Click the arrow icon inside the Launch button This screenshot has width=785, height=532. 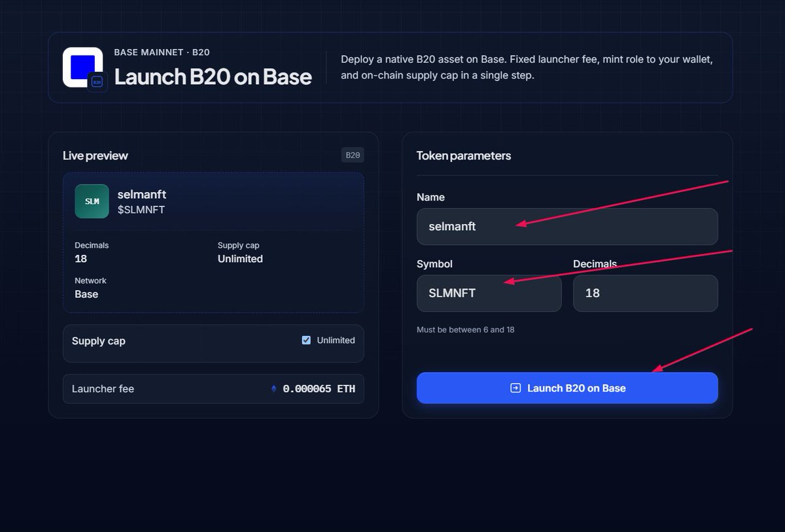pos(515,388)
